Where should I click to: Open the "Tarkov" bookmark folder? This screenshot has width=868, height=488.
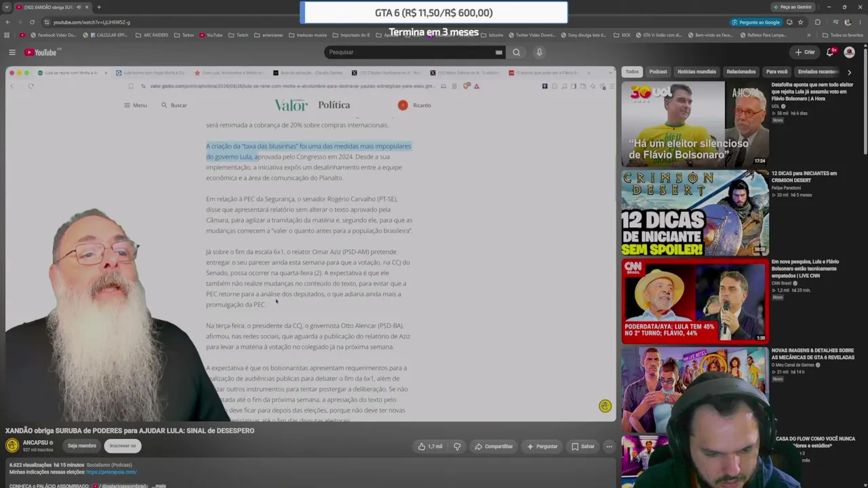click(x=183, y=35)
